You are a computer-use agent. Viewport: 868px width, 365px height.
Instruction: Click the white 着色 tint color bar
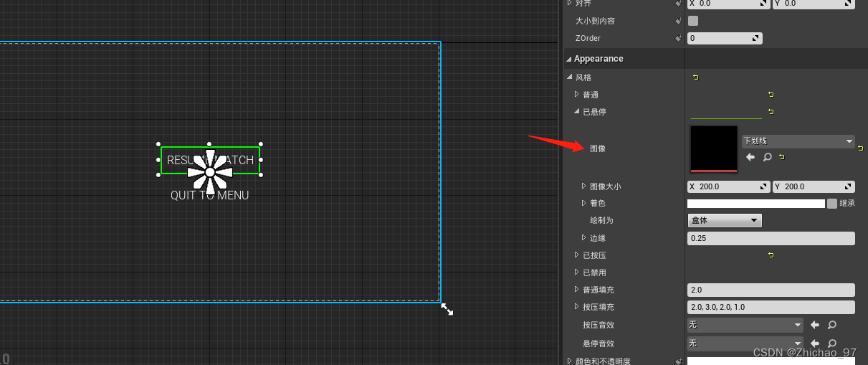click(x=756, y=204)
